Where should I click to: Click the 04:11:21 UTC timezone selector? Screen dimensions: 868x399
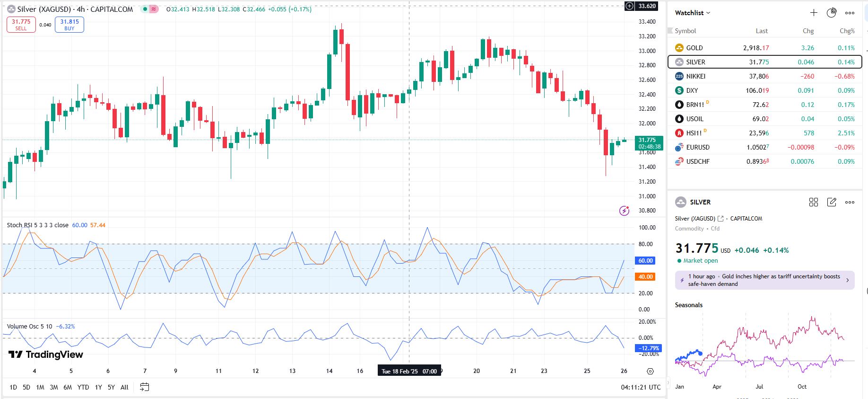click(x=641, y=387)
